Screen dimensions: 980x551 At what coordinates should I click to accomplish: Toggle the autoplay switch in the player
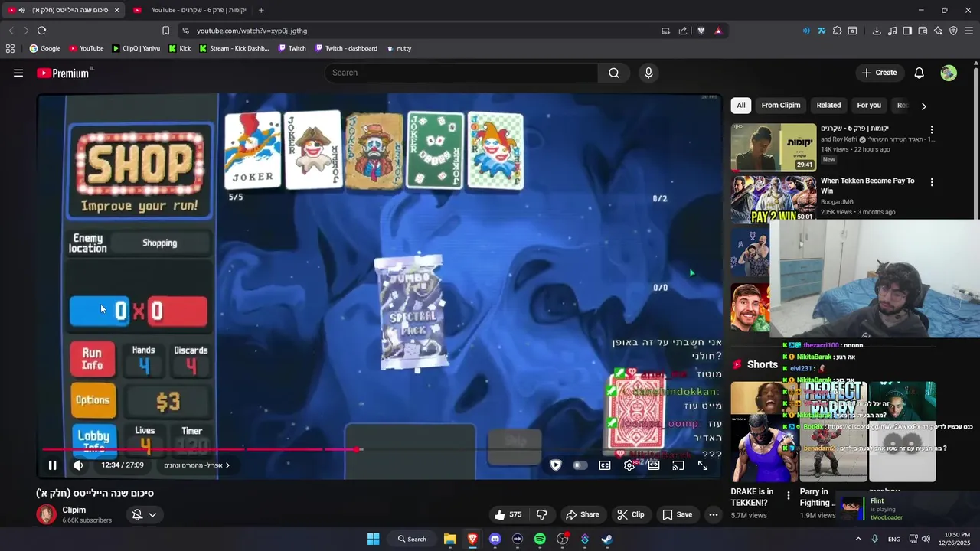click(x=580, y=465)
